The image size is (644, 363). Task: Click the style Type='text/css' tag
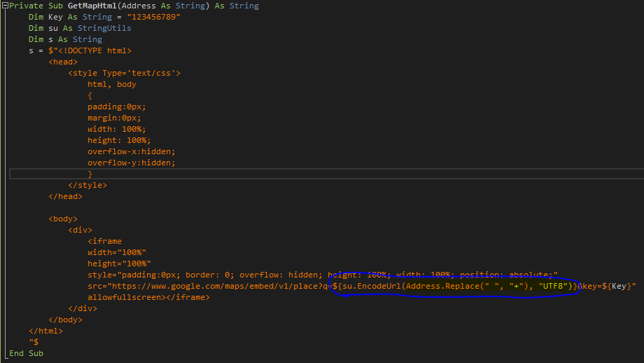click(x=125, y=73)
